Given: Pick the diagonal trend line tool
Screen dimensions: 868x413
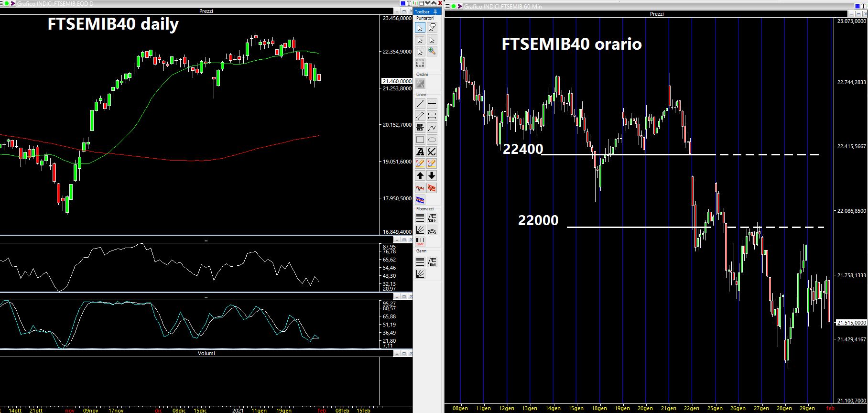Looking at the screenshot, I should pyautogui.click(x=420, y=104).
